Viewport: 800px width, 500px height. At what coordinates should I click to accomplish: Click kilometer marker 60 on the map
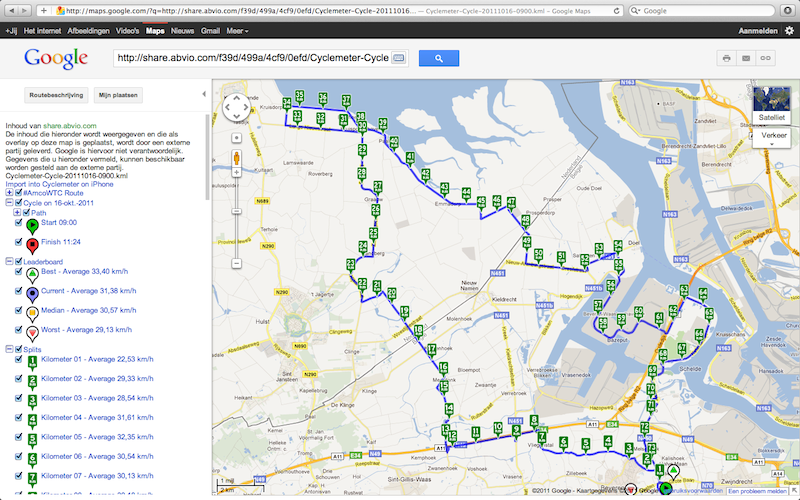pyautogui.click(x=638, y=313)
